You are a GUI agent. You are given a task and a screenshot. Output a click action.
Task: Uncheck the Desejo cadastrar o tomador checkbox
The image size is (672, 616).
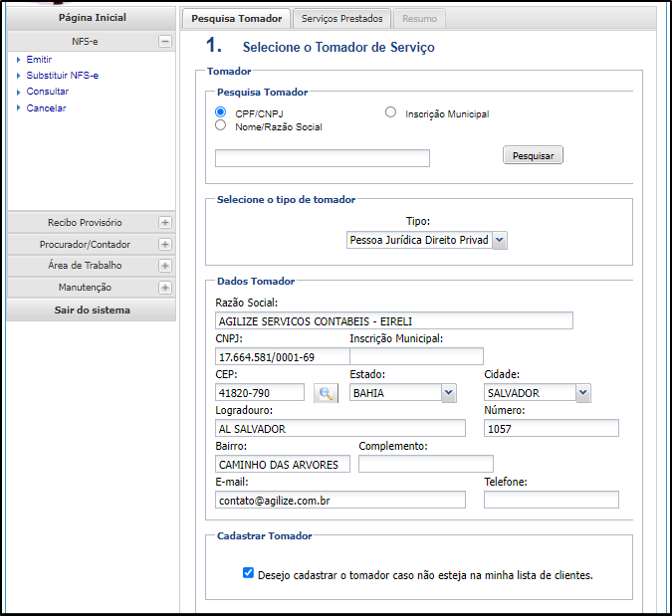(x=248, y=573)
